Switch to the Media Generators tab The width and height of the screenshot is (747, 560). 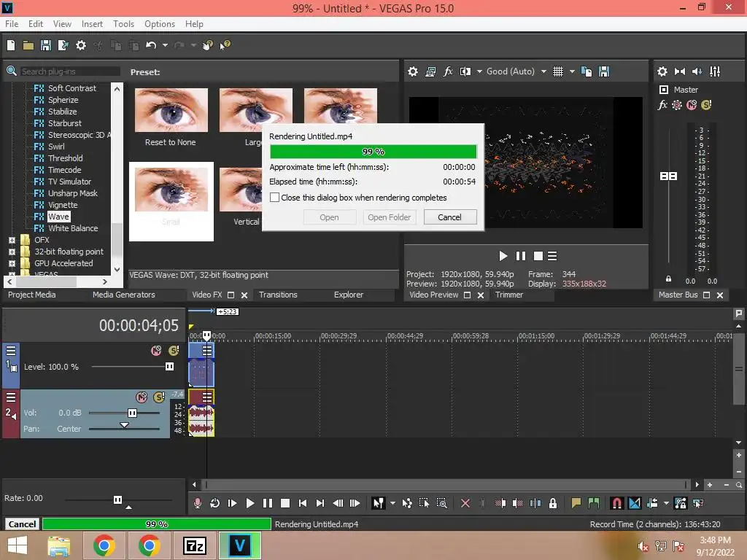click(124, 295)
